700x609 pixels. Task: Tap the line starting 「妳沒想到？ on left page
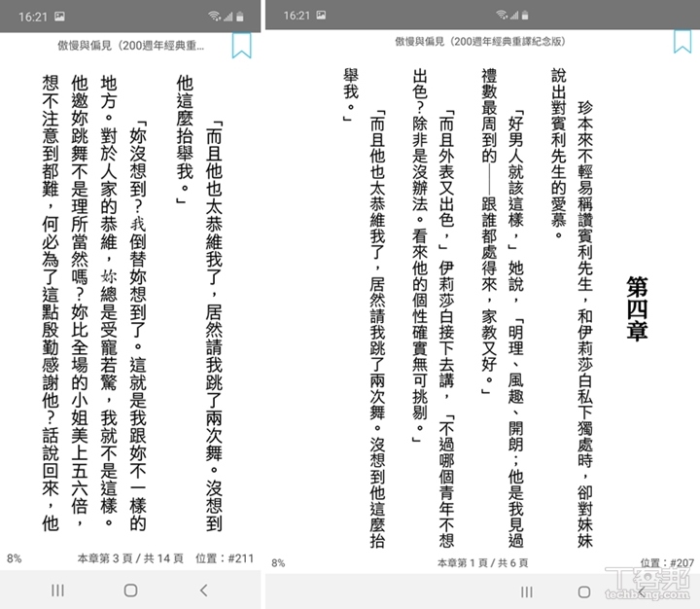coord(137,326)
